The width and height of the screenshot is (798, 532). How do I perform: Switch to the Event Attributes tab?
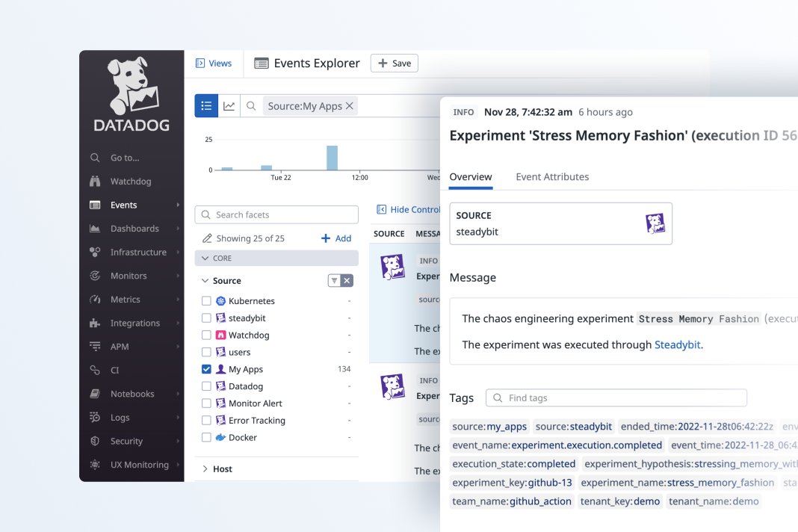click(x=552, y=176)
